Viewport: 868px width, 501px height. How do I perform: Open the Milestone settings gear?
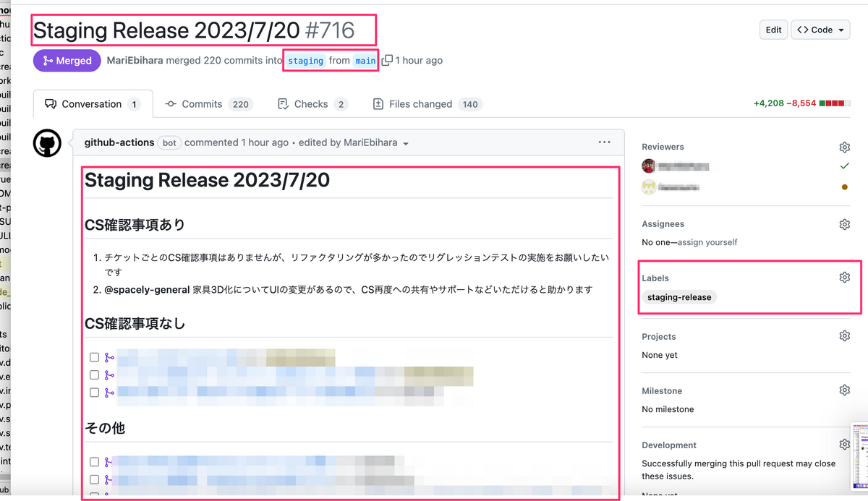(844, 390)
